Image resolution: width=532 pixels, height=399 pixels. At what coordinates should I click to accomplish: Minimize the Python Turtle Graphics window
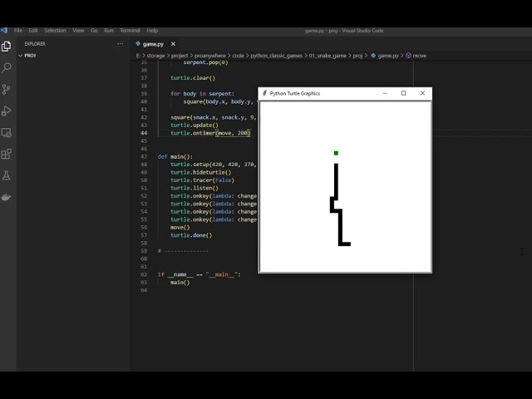385,93
